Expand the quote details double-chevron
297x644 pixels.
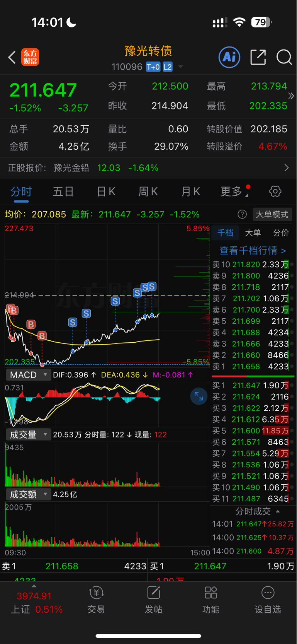(x=291, y=96)
